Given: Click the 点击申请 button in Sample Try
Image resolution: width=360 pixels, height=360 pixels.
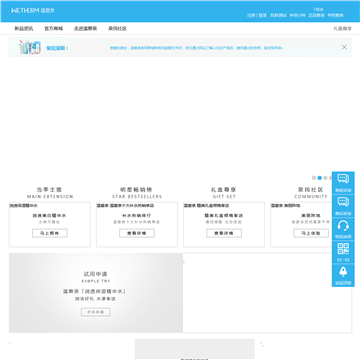Looking at the screenshot, I should click(x=96, y=312).
